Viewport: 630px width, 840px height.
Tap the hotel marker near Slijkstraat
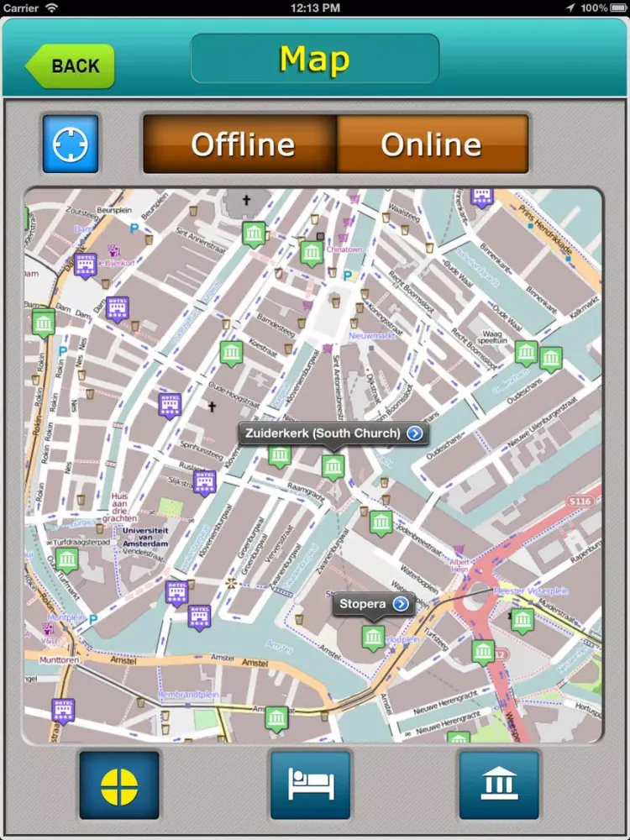[205, 483]
